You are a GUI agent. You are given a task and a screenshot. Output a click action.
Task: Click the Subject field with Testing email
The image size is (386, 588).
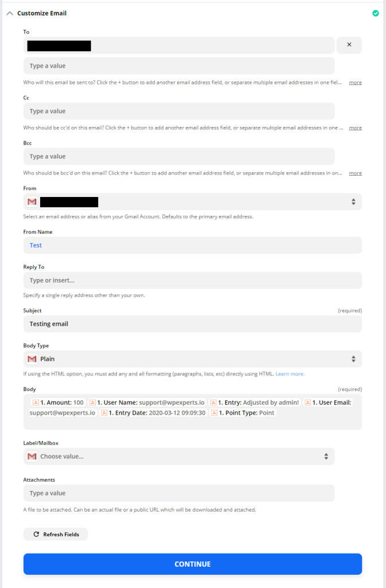192,324
